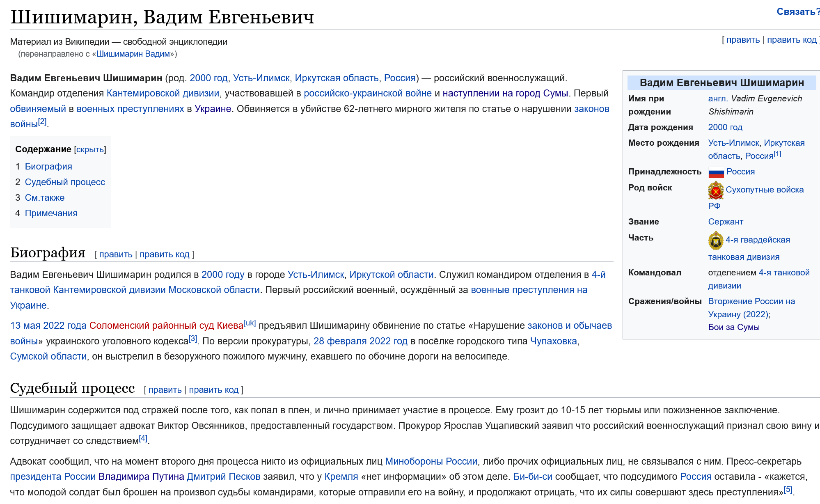Image resolution: width=820 pixels, height=504 pixels.
Task: Click the 4th Guards division emblem icon
Action: tap(716, 241)
